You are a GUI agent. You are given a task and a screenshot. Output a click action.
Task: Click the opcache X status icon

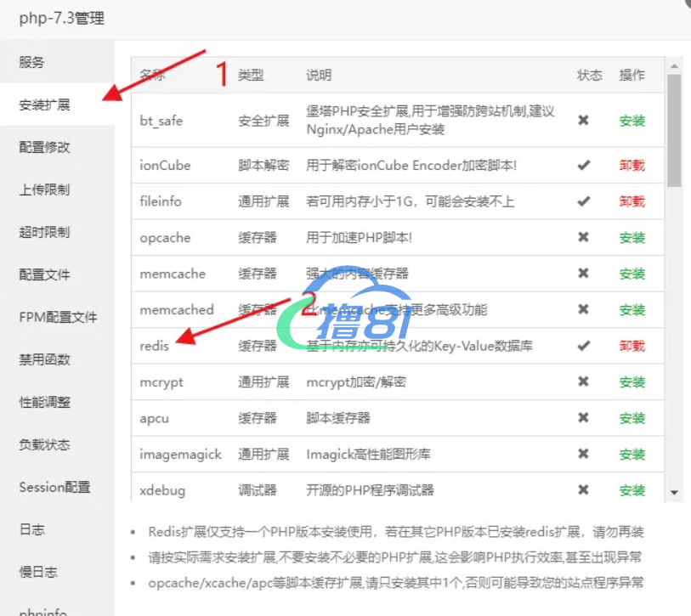pyautogui.click(x=583, y=238)
